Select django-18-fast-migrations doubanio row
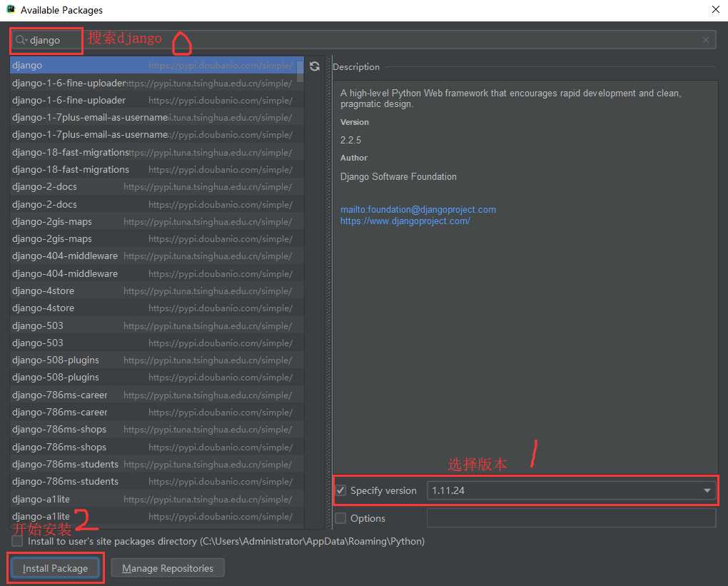The image size is (728, 586). [157, 169]
